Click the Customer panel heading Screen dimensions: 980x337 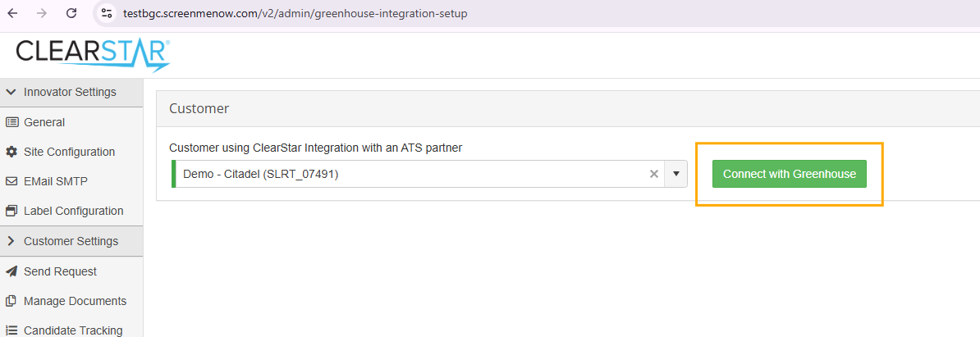[199, 108]
